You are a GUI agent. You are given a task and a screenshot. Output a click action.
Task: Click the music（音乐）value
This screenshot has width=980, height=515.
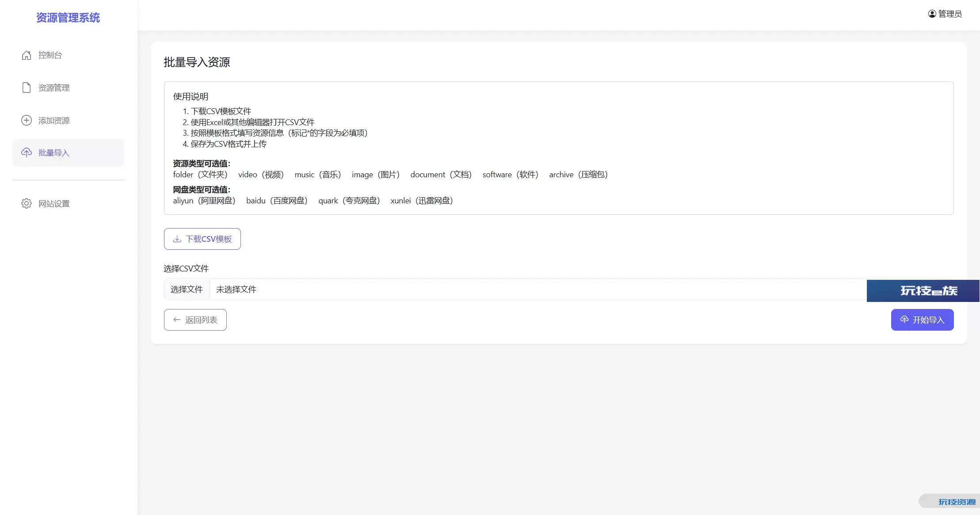click(318, 175)
